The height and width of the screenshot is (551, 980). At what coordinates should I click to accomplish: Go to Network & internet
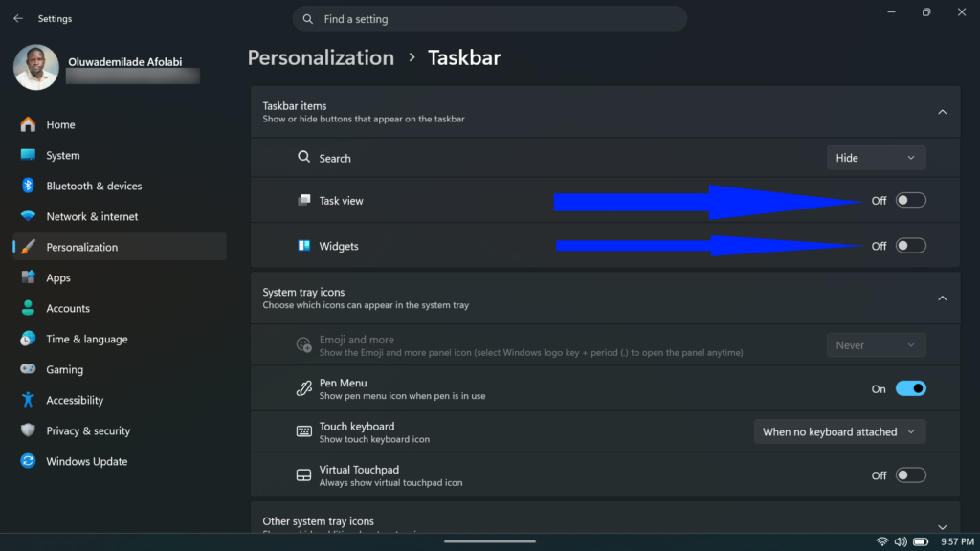pos(120,216)
